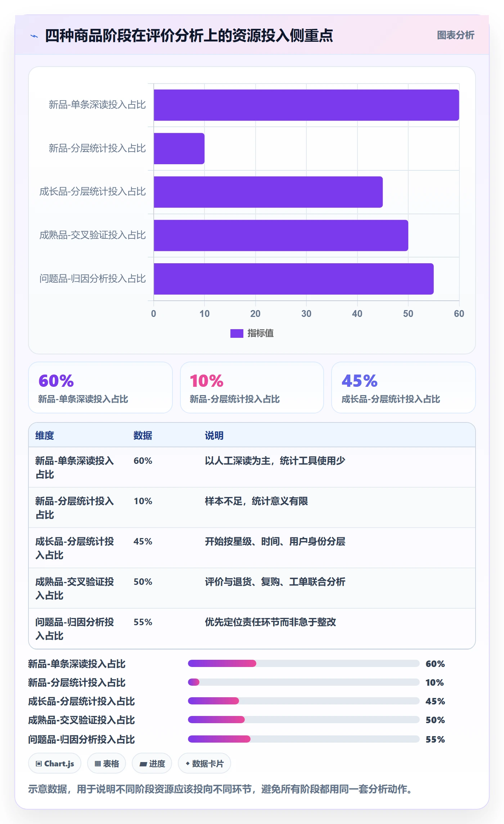The height and width of the screenshot is (824, 504).
Task: Click the 数据卡片 tag chip
Action: pyautogui.click(x=204, y=763)
